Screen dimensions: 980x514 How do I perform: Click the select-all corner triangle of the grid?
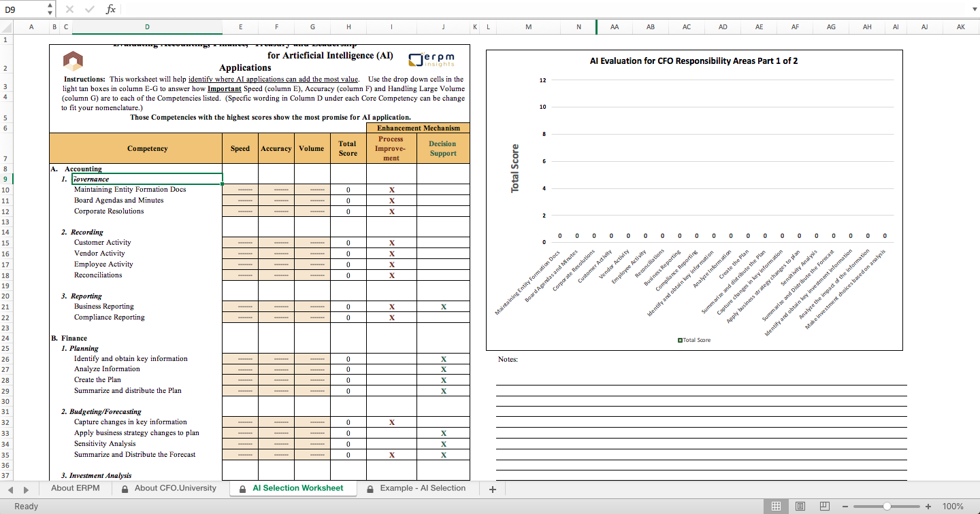point(6,27)
